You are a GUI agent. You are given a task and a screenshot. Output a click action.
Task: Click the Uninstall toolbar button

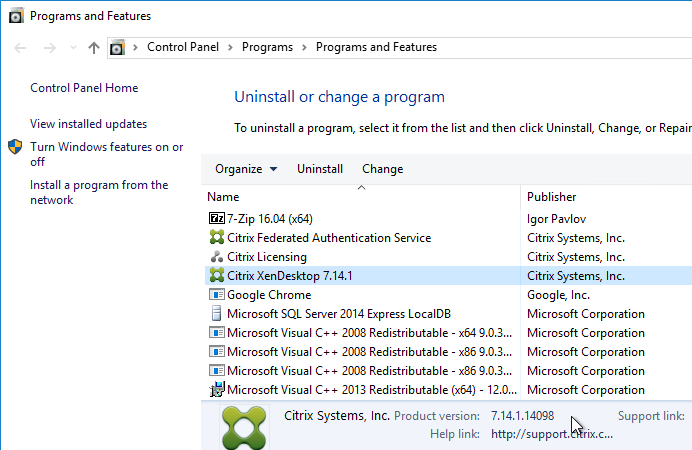pyautogui.click(x=320, y=169)
